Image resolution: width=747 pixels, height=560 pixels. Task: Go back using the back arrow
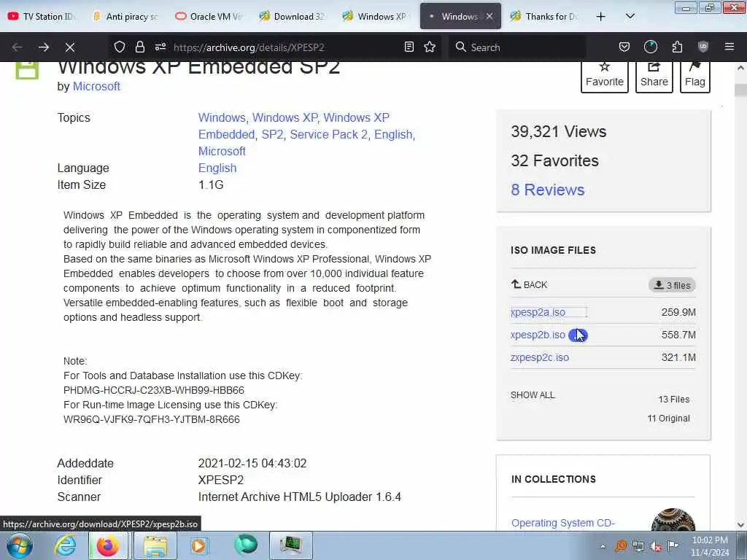click(18, 47)
